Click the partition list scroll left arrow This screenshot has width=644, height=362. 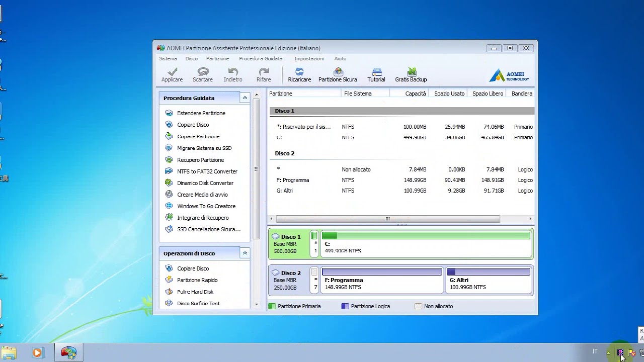(x=271, y=219)
